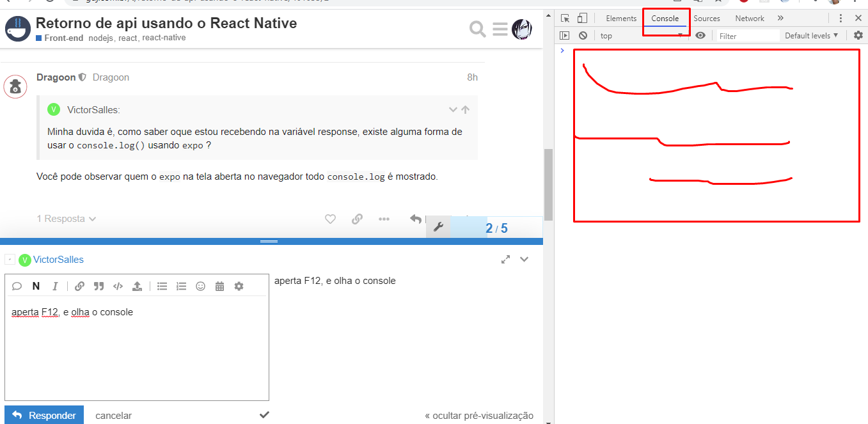Open the react-native tag

[164, 38]
